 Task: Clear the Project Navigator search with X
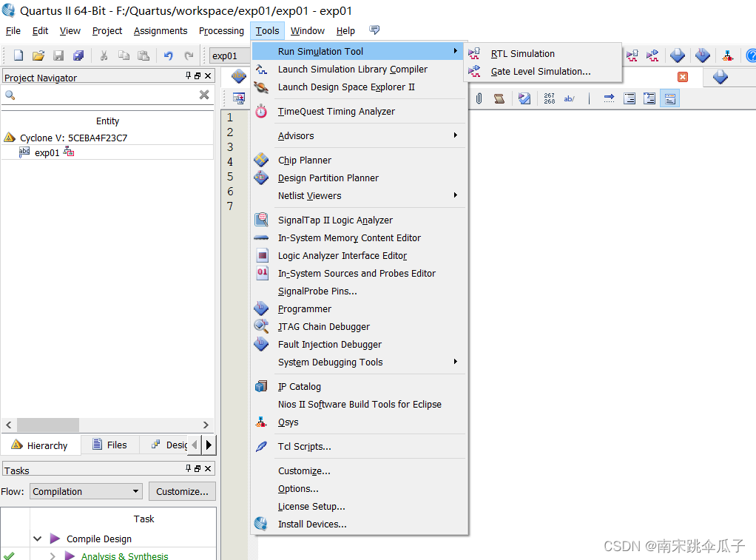pos(204,95)
